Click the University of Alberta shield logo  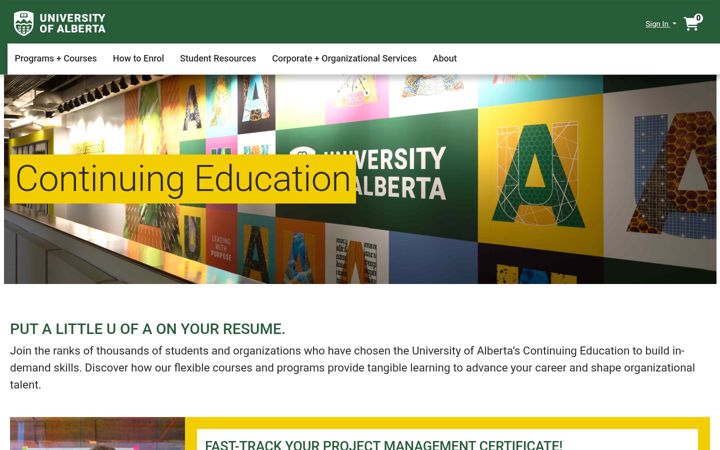coord(23,23)
